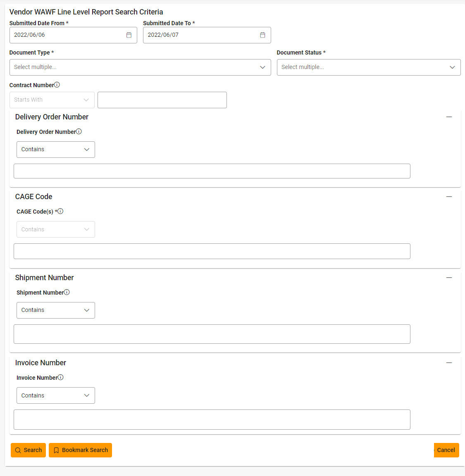Click the Delivery Order Number info icon
Image resolution: width=465 pixels, height=476 pixels.
[x=79, y=131]
